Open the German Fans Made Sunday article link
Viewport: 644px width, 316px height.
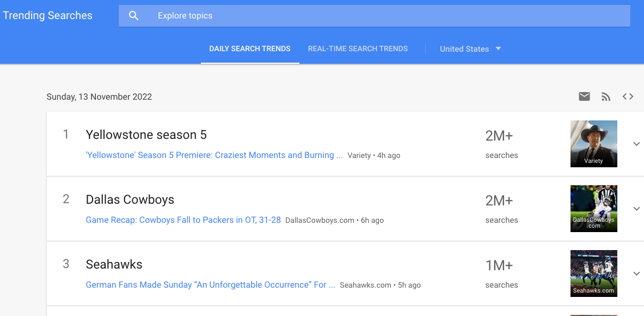click(210, 285)
